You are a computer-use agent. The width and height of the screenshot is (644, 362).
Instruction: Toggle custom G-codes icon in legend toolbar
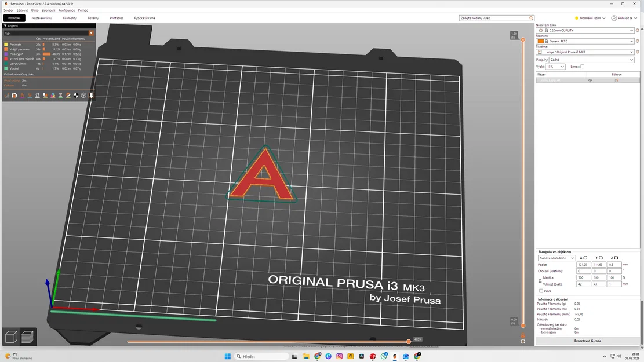(68, 95)
